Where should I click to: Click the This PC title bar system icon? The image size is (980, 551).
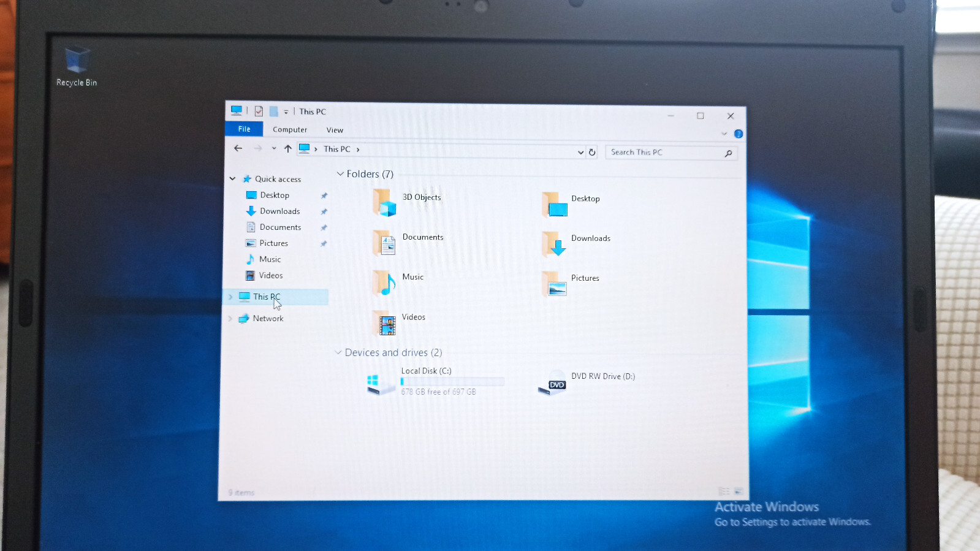[x=237, y=110]
